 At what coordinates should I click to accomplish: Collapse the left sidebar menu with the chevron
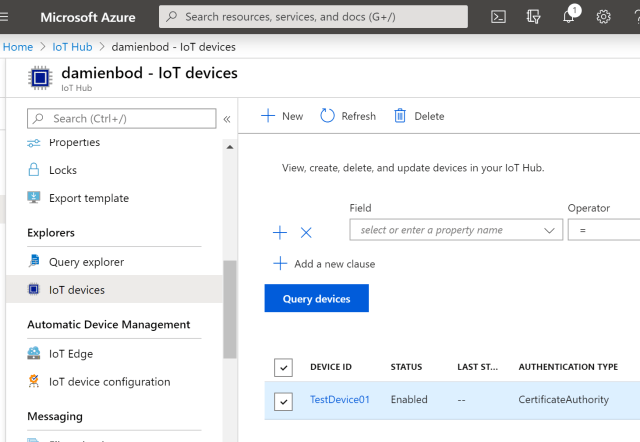pyautogui.click(x=227, y=119)
